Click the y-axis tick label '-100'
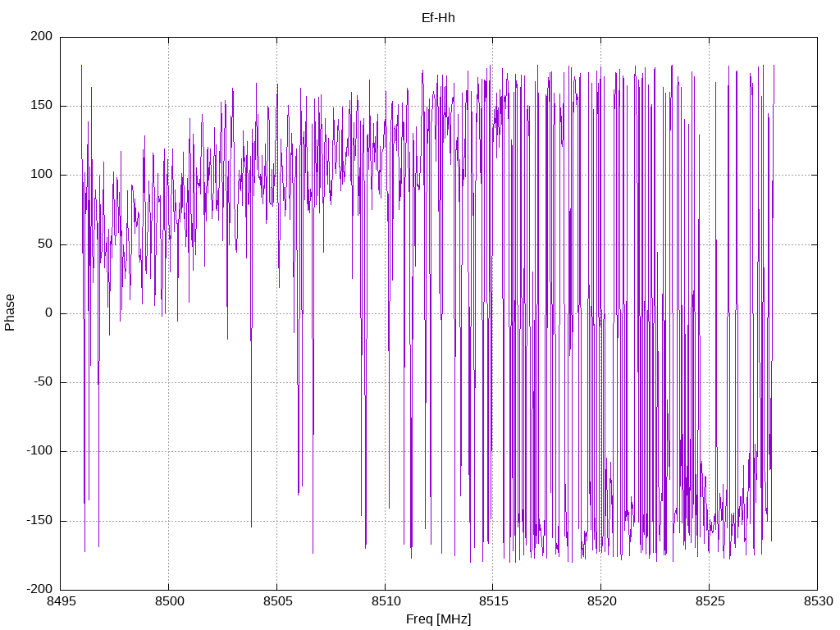The width and height of the screenshot is (840, 630). coord(39,451)
